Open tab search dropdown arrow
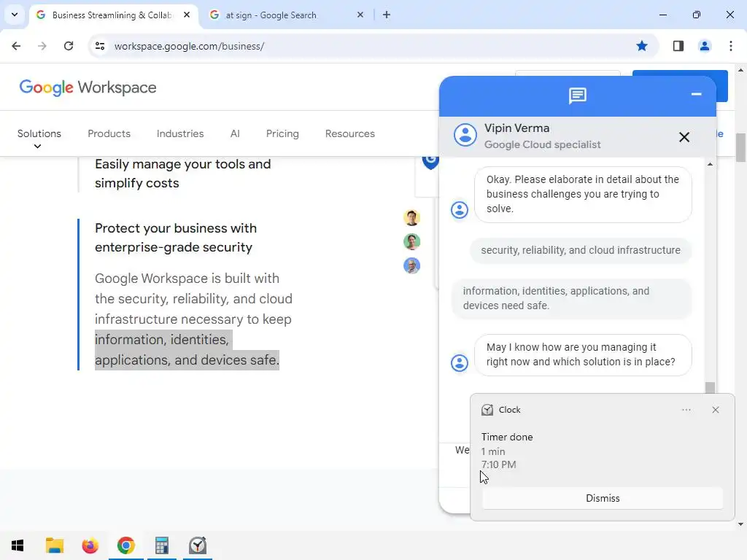 tap(15, 15)
